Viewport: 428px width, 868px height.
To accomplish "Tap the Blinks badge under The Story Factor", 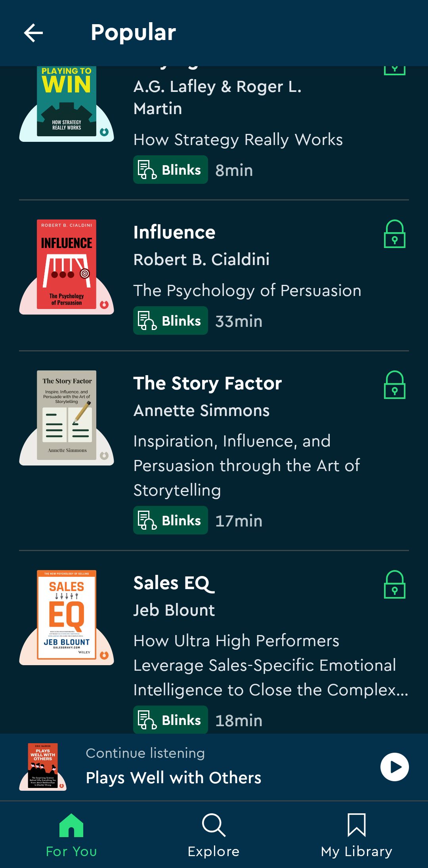I will point(170,520).
